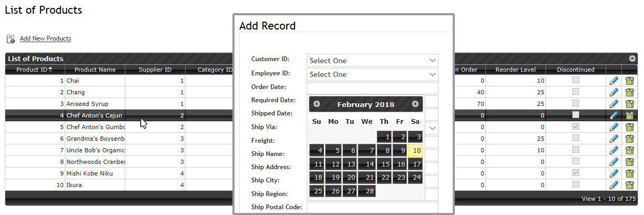The image size is (644, 215).
Task: Click the Order Date input field
Action: pos(372,87)
